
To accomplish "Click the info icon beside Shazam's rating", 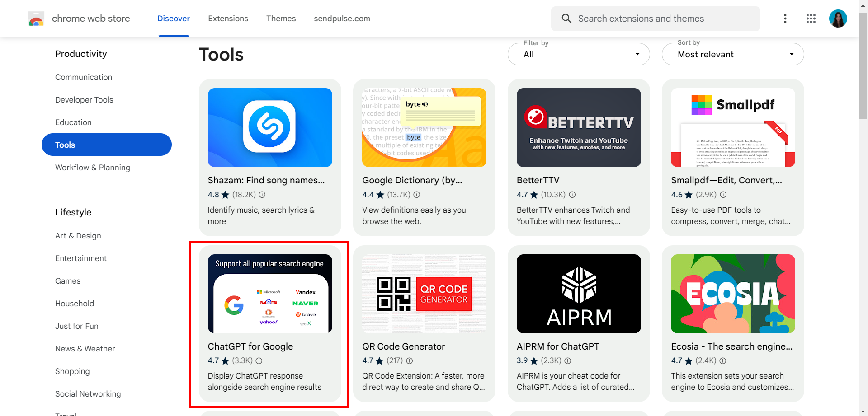I will click(262, 195).
